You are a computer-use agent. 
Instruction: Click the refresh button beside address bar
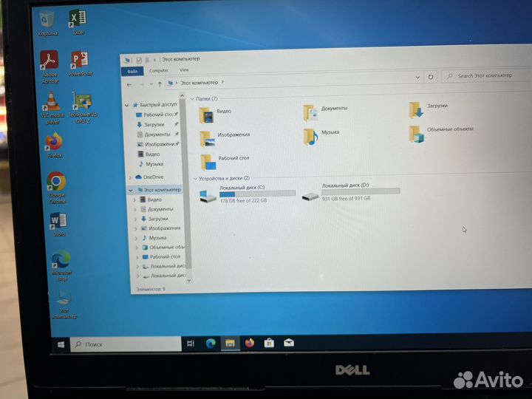pyautogui.click(x=430, y=77)
